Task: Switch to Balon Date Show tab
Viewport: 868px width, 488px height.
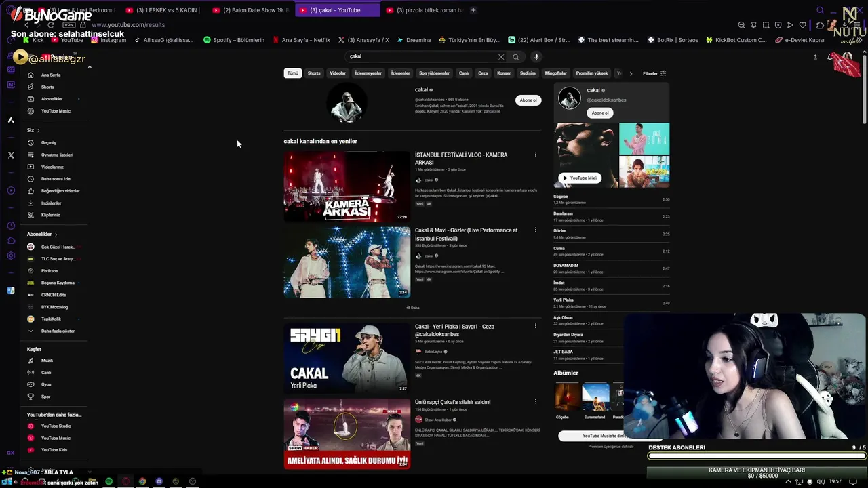Action: coord(251,10)
